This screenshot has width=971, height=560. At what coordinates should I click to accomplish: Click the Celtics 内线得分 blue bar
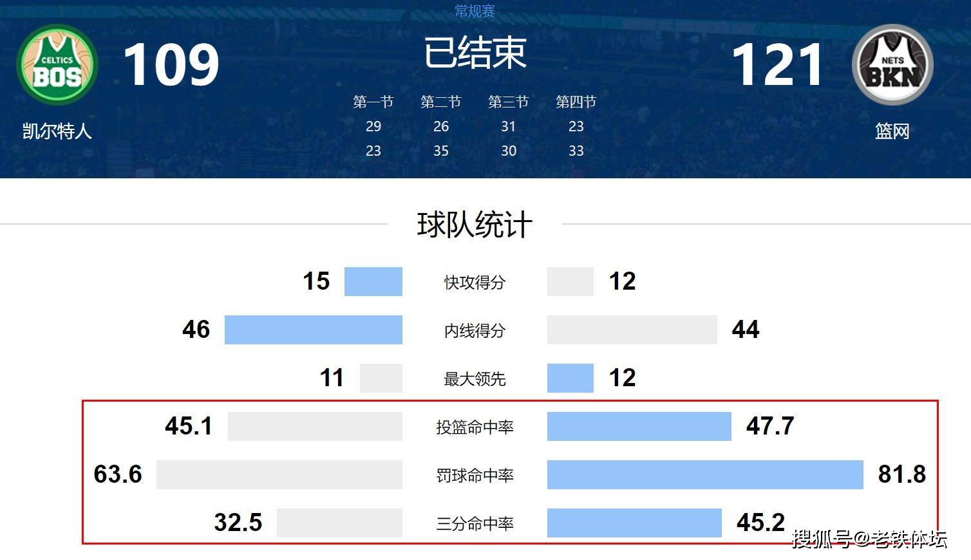pos(314,330)
